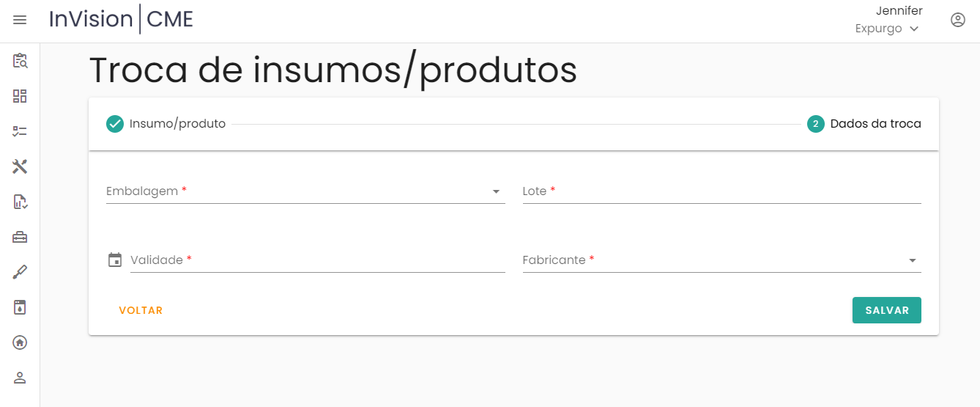Open the home circle sidebar icon
This screenshot has width=980, height=407.
pyautogui.click(x=20, y=342)
